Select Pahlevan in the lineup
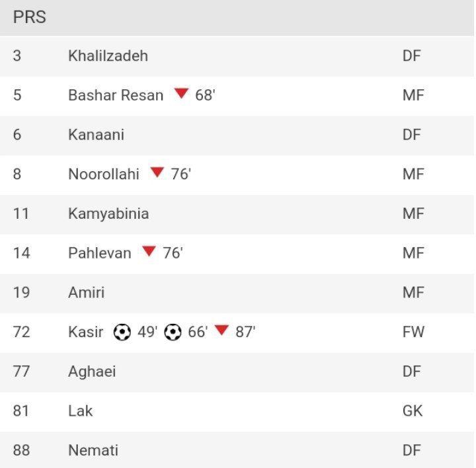The height and width of the screenshot is (468, 476). (x=99, y=253)
